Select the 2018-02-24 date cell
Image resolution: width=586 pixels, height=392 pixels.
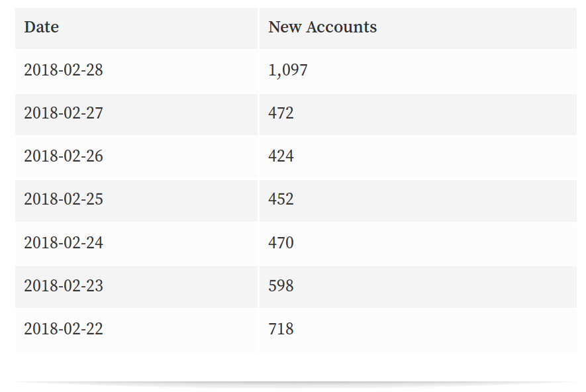point(64,243)
